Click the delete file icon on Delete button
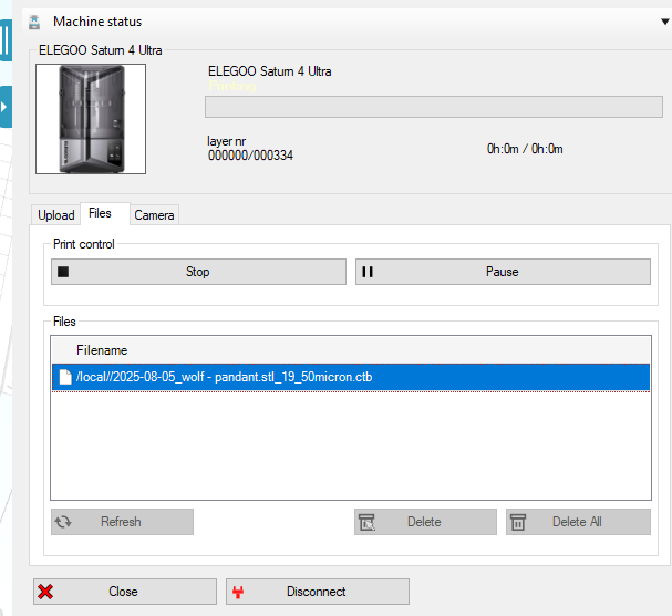Image resolution: width=672 pixels, height=616 pixels. [367, 522]
